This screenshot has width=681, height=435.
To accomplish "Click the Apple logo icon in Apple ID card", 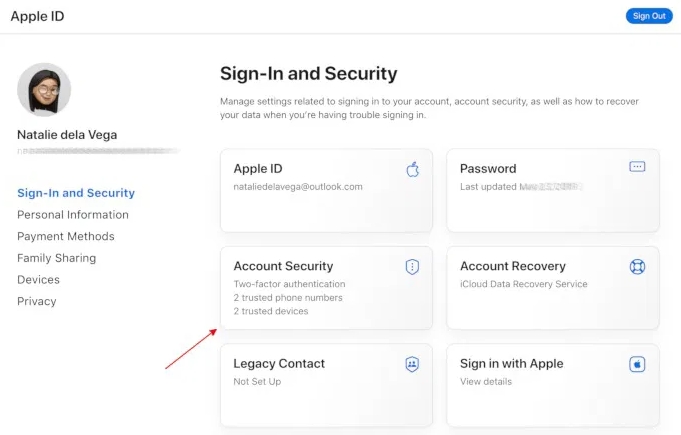I will (412, 169).
